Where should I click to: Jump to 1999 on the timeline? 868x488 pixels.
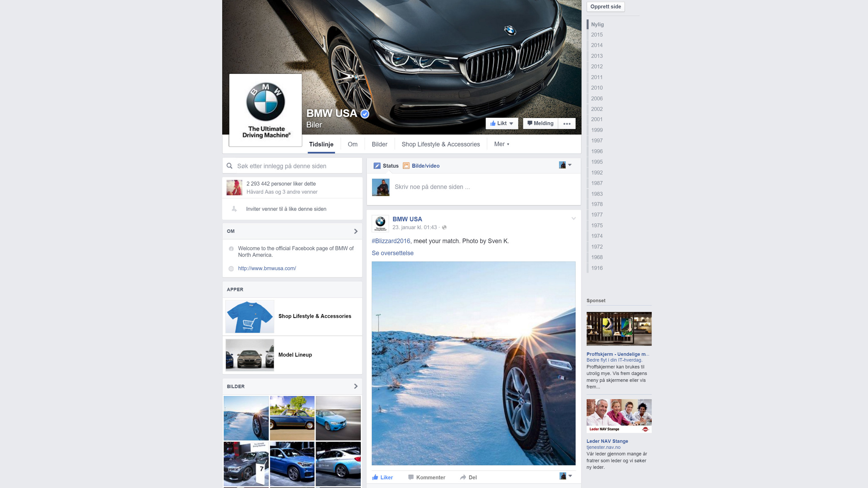[597, 130]
